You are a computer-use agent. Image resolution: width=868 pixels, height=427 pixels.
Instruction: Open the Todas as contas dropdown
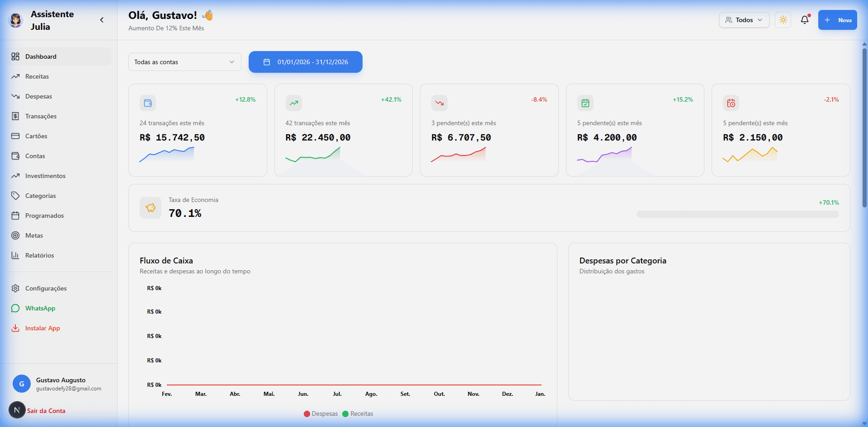[184, 62]
